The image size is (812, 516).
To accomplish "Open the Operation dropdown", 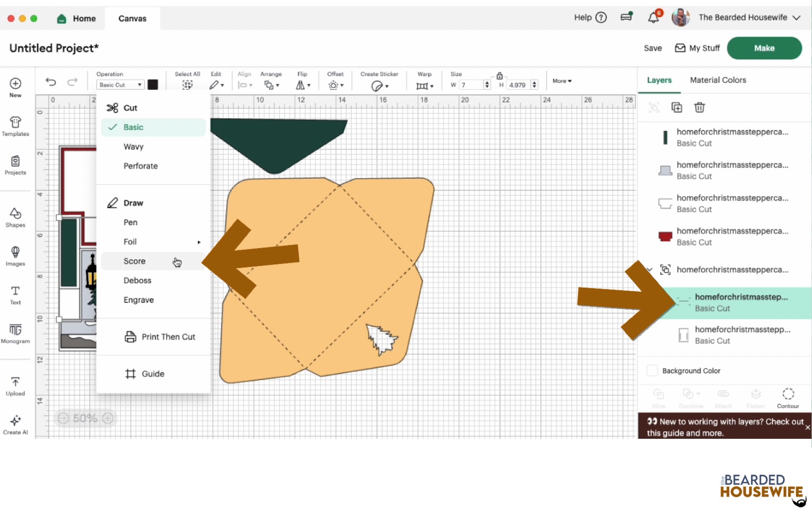I will pyautogui.click(x=120, y=85).
